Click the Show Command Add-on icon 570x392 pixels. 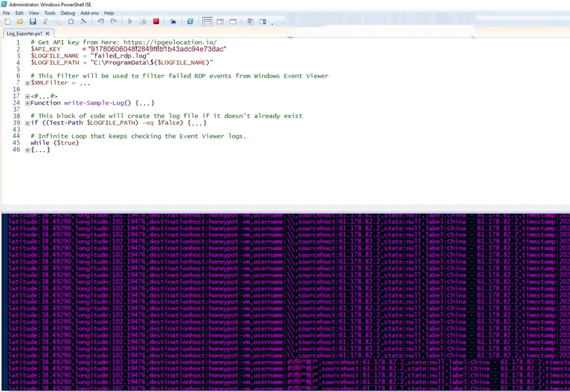pyautogui.click(x=263, y=21)
